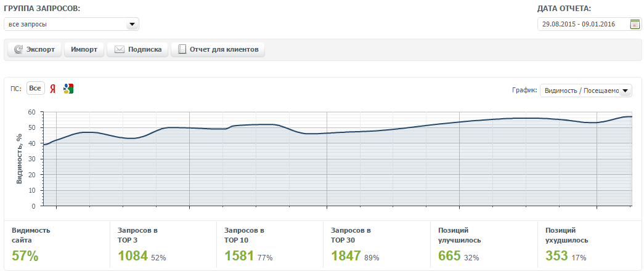
Task: Click the Экспорт button
Action: pos(35,50)
